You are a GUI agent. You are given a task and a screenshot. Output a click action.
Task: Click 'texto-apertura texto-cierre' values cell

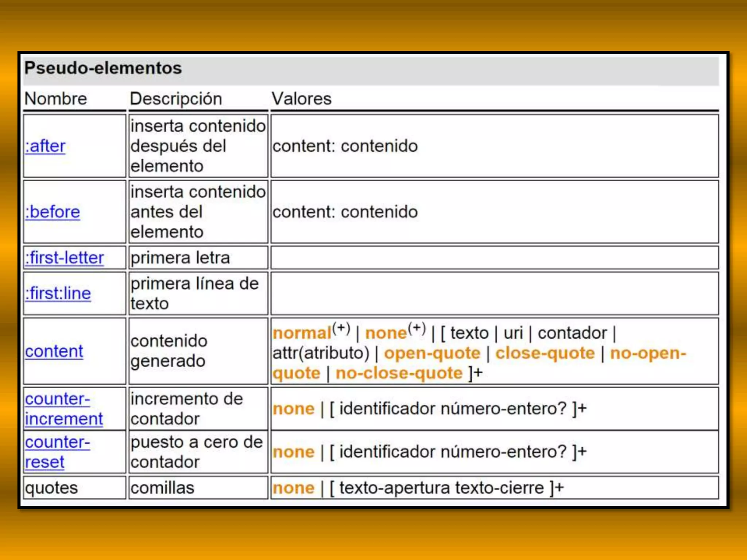(x=495, y=487)
